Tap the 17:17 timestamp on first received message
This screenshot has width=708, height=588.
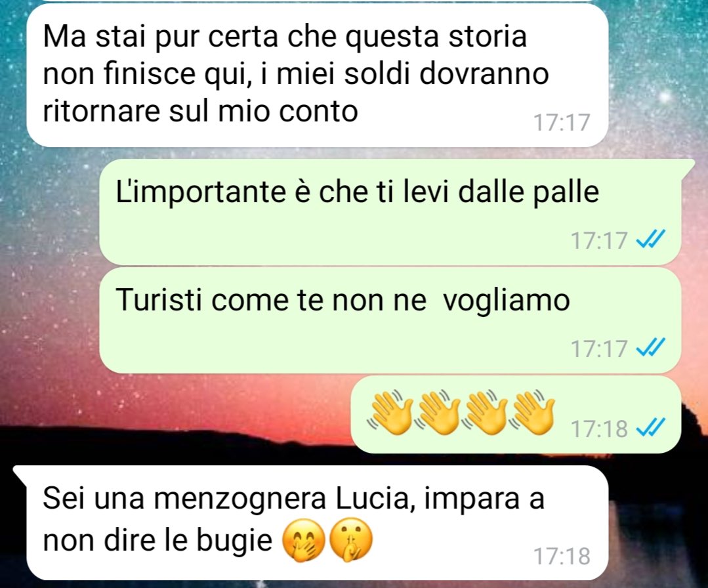point(562,122)
